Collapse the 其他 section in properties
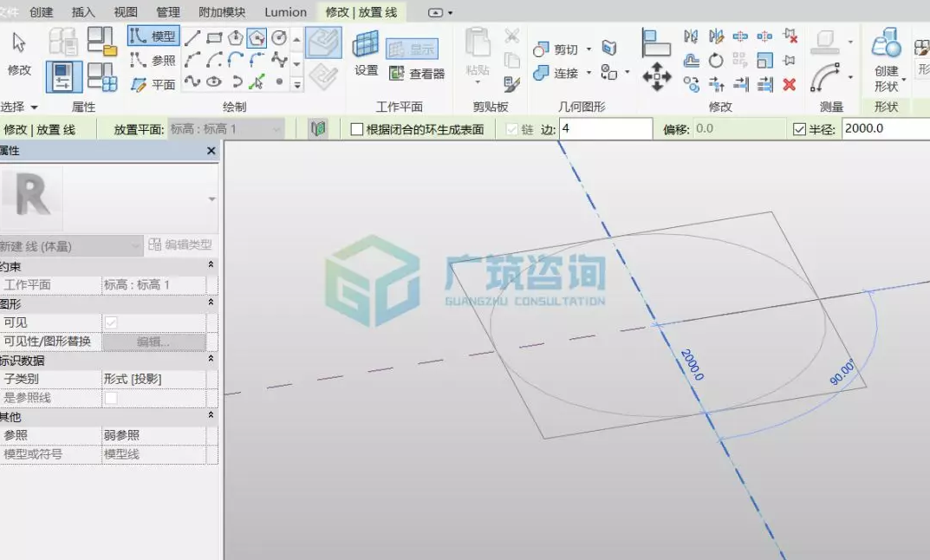The width and height of the screenshot is (930, 560). point(211,415)
